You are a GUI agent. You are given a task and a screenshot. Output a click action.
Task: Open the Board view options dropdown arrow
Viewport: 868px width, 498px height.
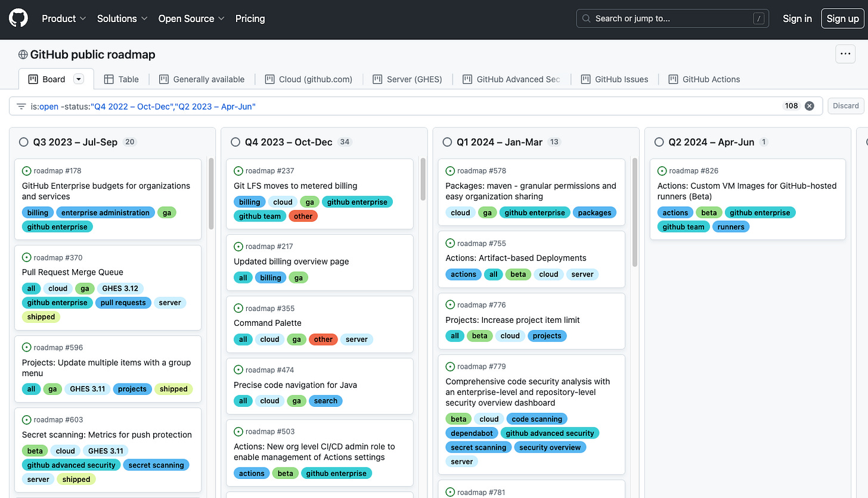point(79,79)
